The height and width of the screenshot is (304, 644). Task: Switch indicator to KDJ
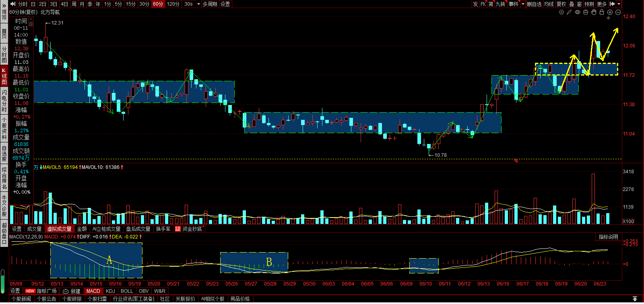(110, 291)
